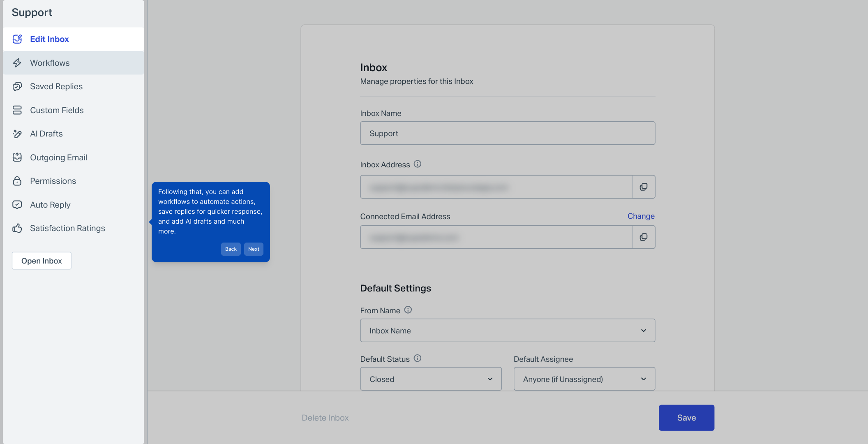Click the Edit Inbox pencil icon
868x444 pixels.
pos(17,39)
